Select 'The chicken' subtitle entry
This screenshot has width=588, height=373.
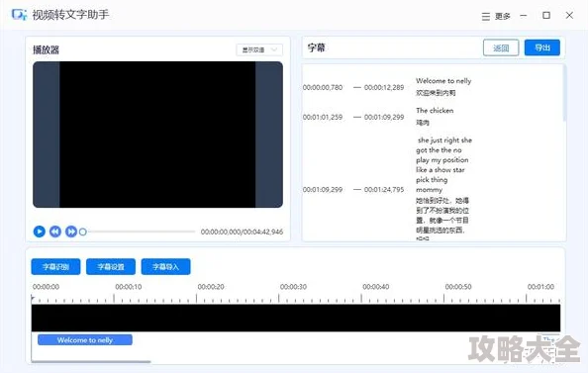[435, 111]
